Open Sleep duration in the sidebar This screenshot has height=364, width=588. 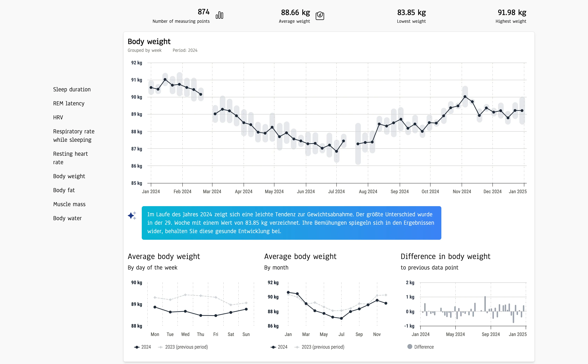tap(72, 90)
